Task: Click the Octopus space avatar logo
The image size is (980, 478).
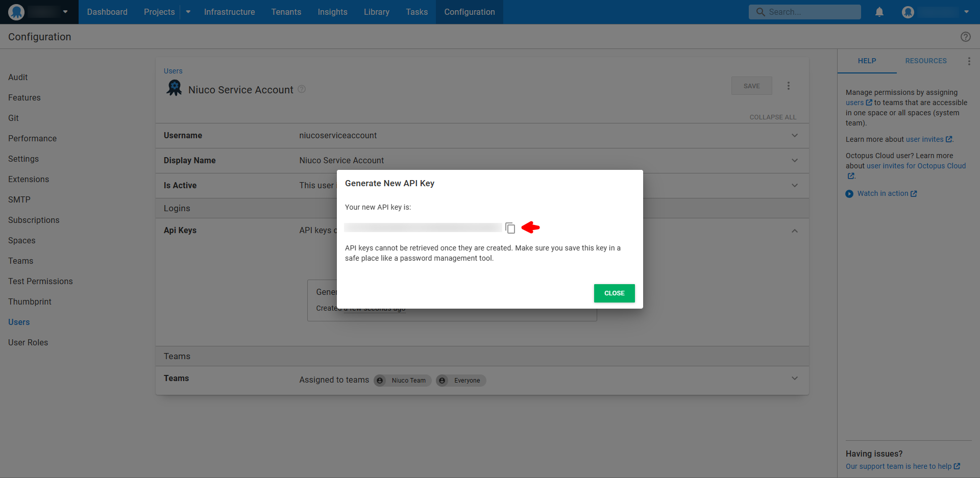Action: (x=16, y=12)
